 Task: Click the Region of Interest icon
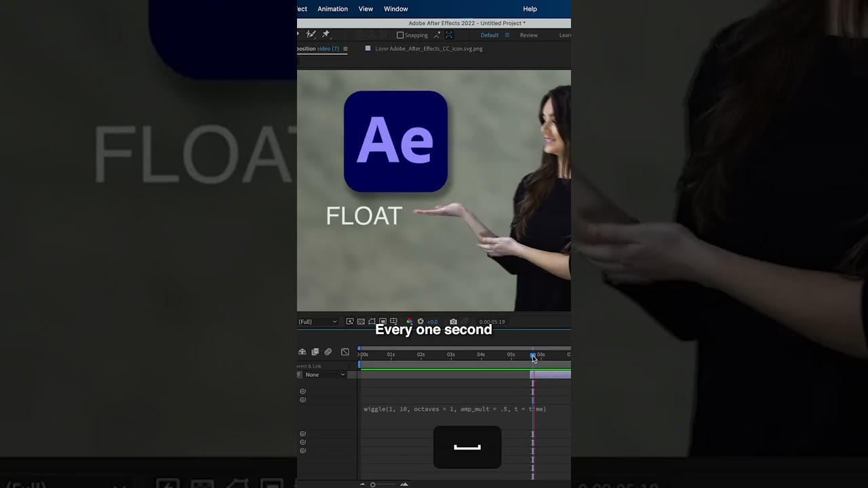pyautogui.click(x=382, y=321)
